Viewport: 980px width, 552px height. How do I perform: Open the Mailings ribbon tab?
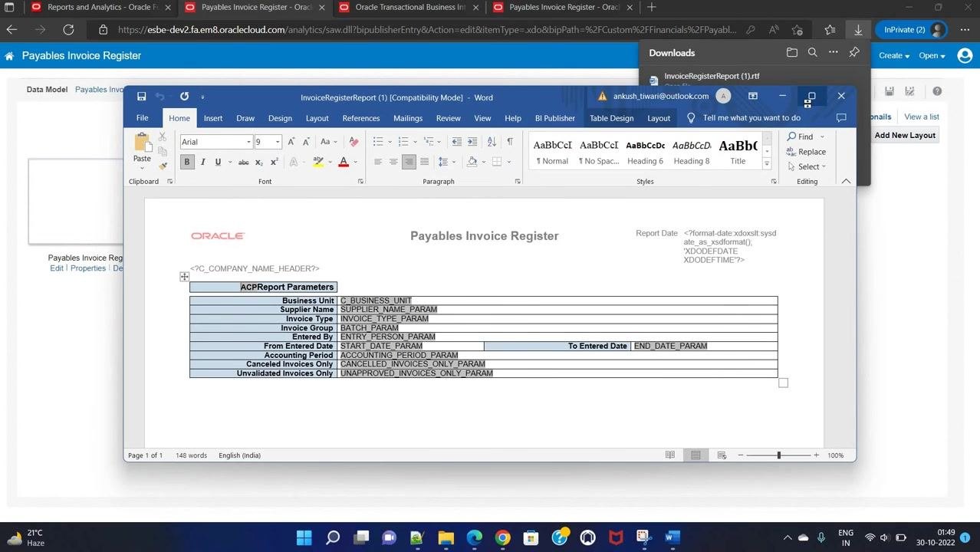pos(408,118)
